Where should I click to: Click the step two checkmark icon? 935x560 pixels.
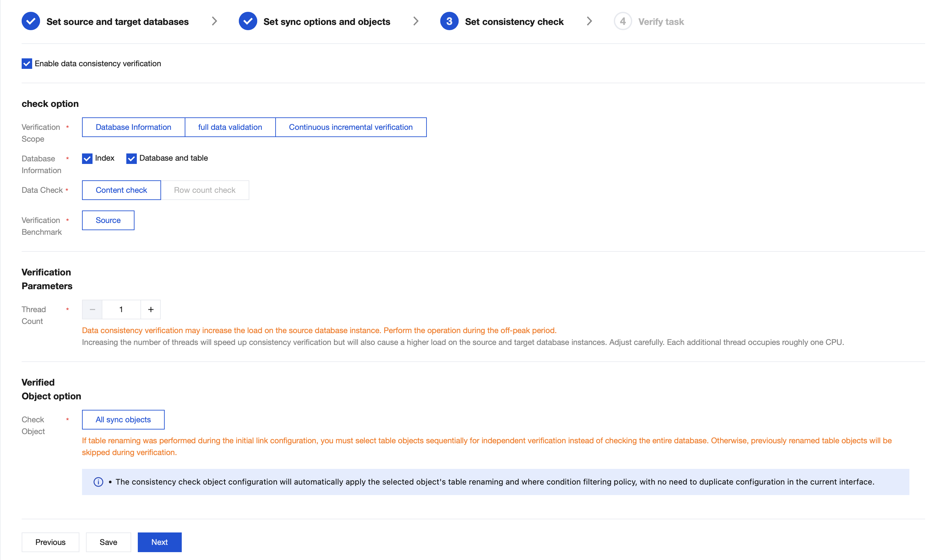(x=248, y=22)
